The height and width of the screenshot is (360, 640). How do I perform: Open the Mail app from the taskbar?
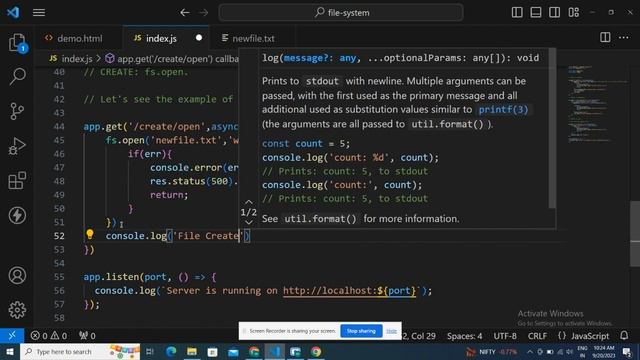[x=233, y=351]
